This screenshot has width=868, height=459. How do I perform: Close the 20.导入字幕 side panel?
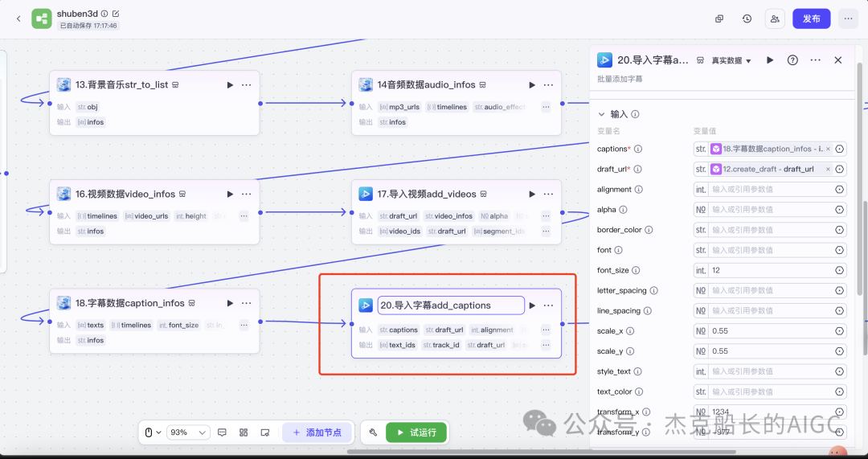click(838, 59)
